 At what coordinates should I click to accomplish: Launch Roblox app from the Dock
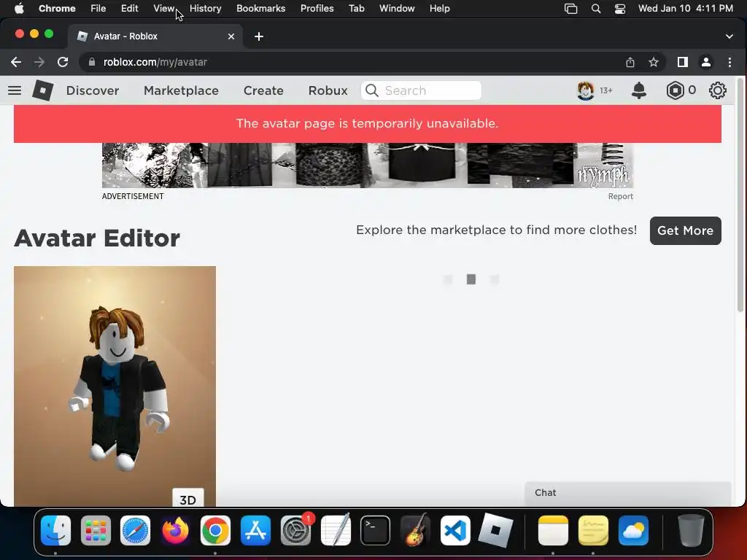pyautogui.click(x=495, y=531)
